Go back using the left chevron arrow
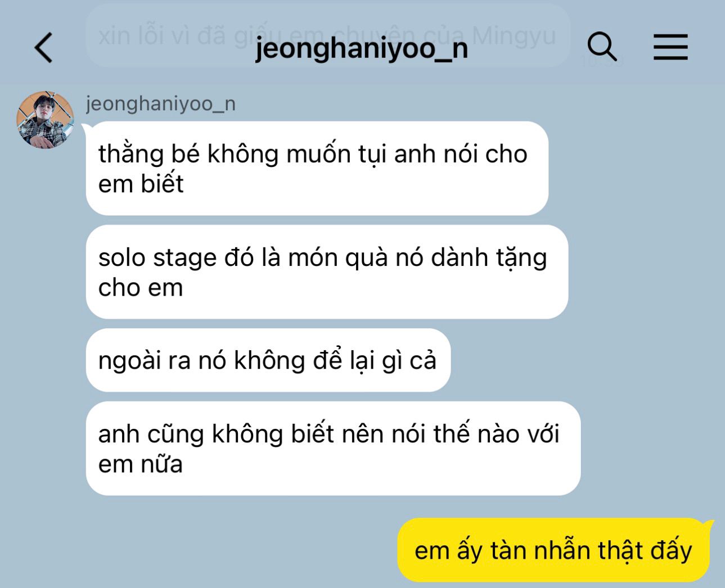The image size is (725, 588). pos(44,47)
